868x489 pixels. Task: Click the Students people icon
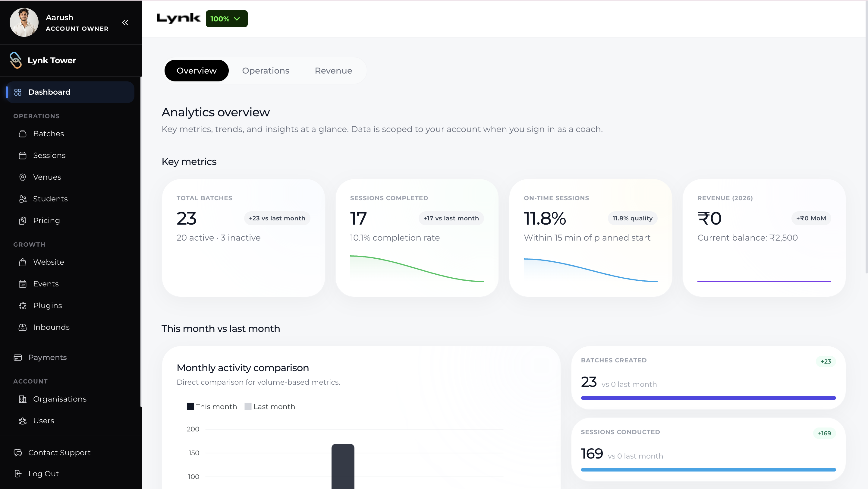[x=23, y=199]
